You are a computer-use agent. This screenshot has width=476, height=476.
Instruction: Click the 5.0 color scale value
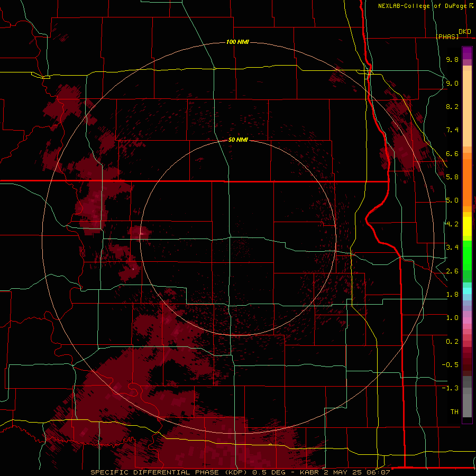(452, 200)
